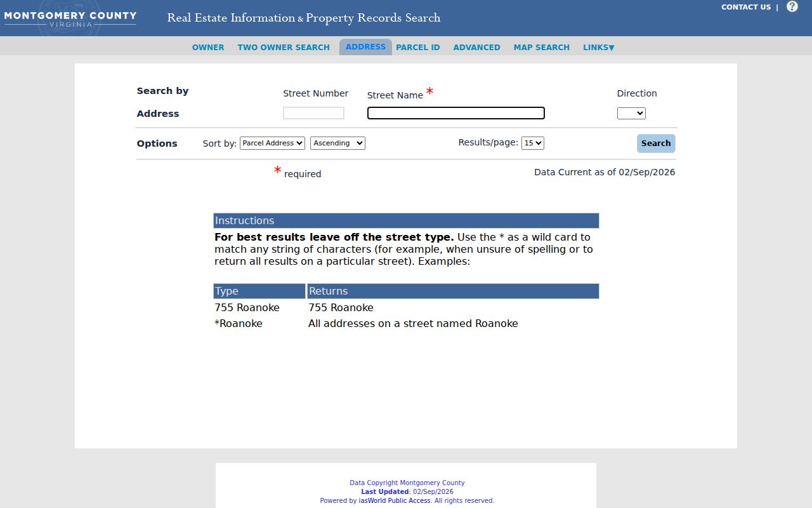This screenshot has height=508, width=812.
Task: Focus the Street Number field
Action: pyautogui.click(x=313, y=113)
